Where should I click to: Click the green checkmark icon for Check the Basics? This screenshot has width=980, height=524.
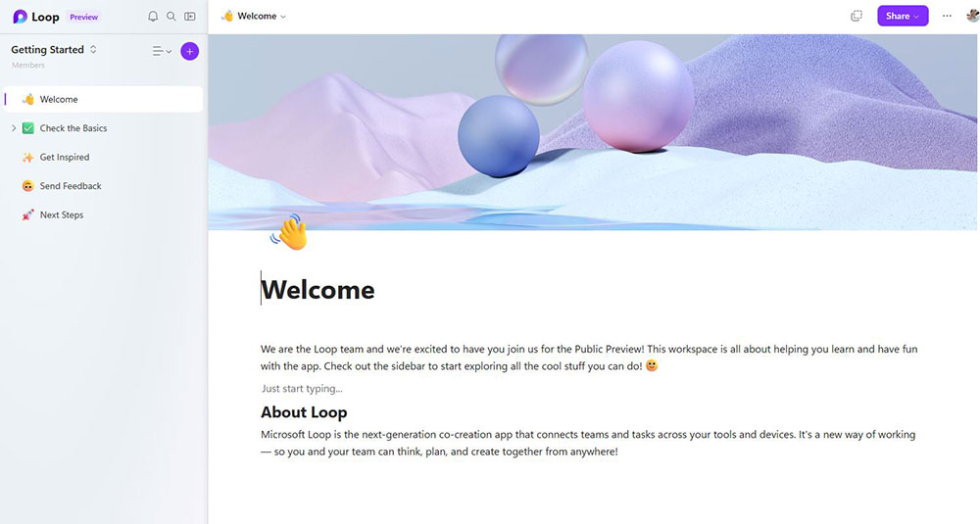coord(28,128)
